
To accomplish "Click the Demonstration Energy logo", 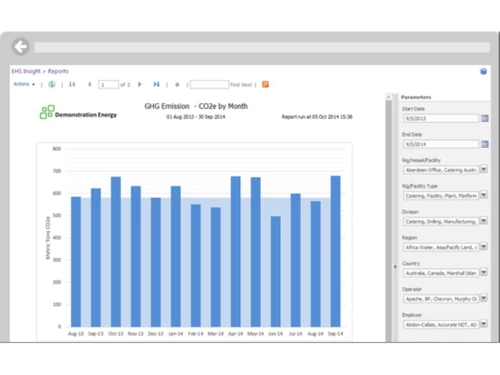I will click(x=78, y=112).
